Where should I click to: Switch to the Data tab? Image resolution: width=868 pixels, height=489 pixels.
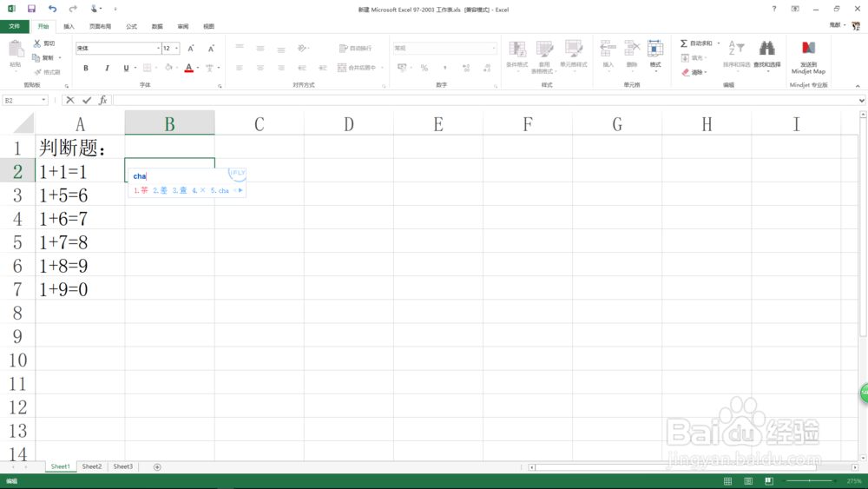pos(157,26)
